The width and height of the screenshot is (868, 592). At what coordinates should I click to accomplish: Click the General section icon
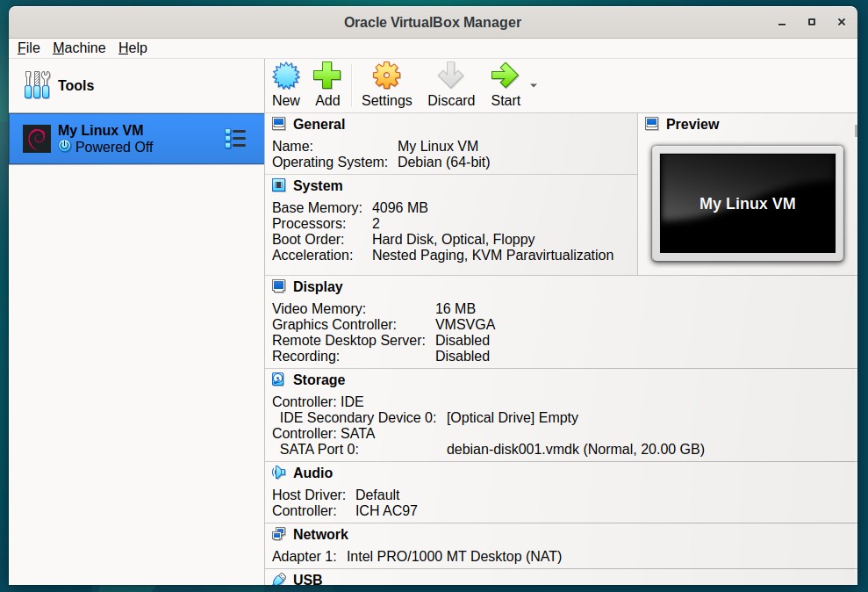point(279,124)
